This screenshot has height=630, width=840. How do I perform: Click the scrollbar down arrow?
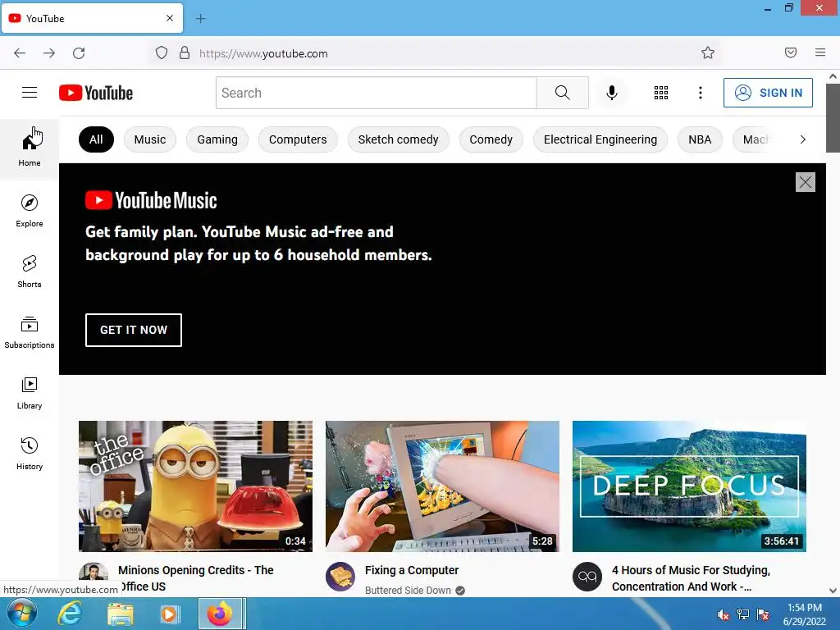pyautogui.click(x=833, y=591)
